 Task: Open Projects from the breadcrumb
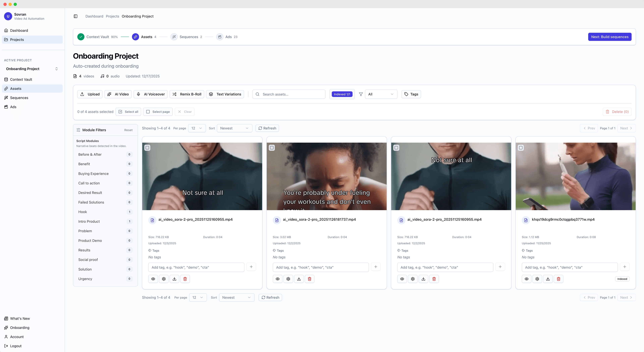pyautogui.click(x=112, y=16)
